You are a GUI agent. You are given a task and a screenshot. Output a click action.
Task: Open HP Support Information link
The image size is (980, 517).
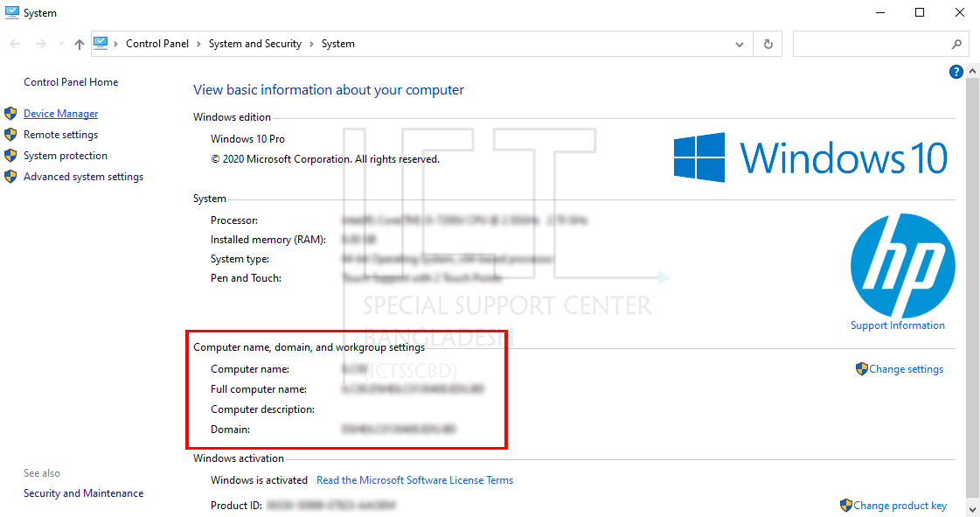[898, 325]
